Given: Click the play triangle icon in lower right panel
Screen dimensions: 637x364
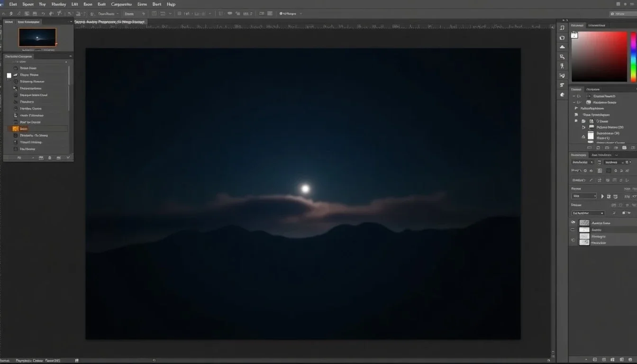Looking at the screenshot, I should click(x=602, y=196).
